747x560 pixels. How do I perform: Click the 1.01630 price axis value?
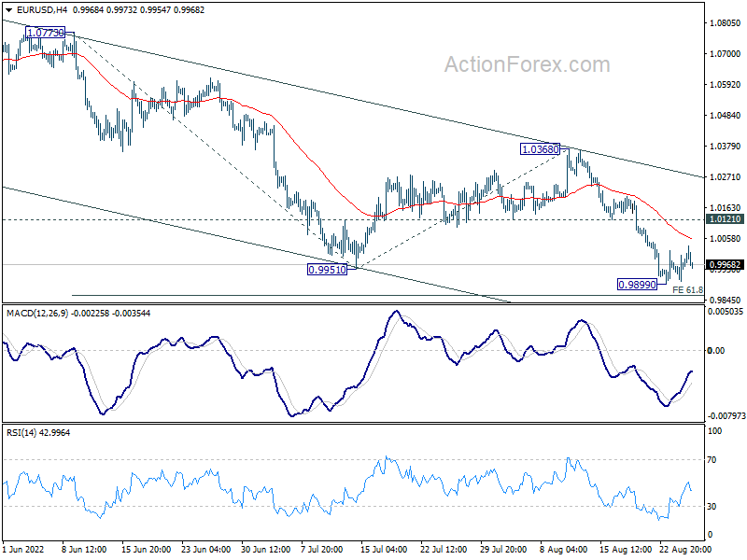tap(726, 207)
